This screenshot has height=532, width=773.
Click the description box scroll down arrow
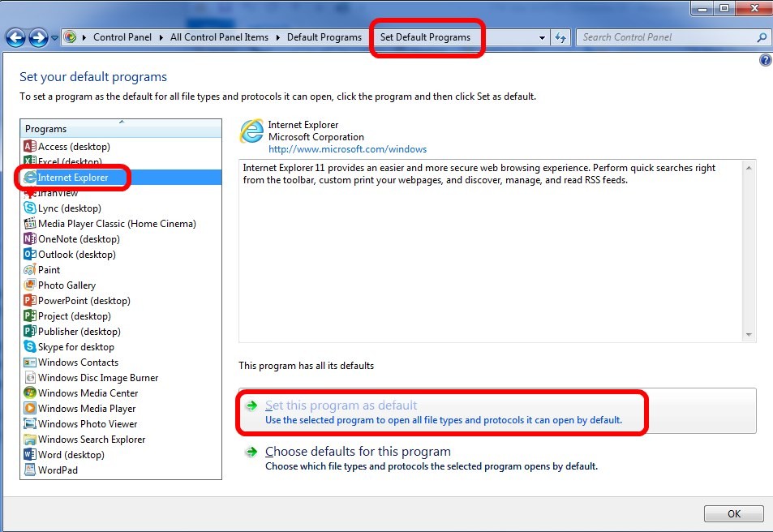(x=749, y=335)
